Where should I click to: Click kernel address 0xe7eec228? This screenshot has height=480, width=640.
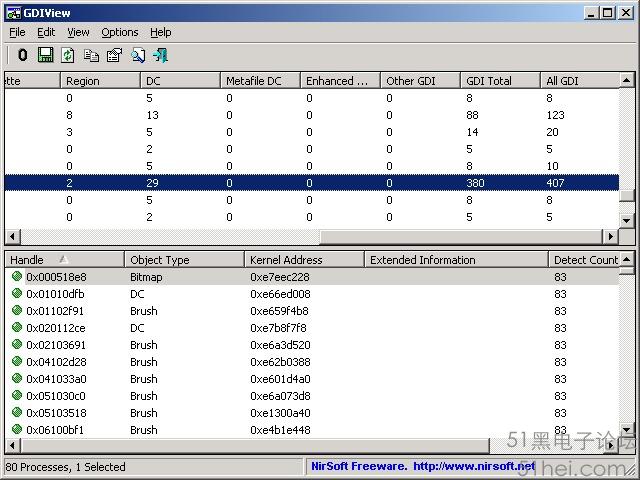(280, 277)
